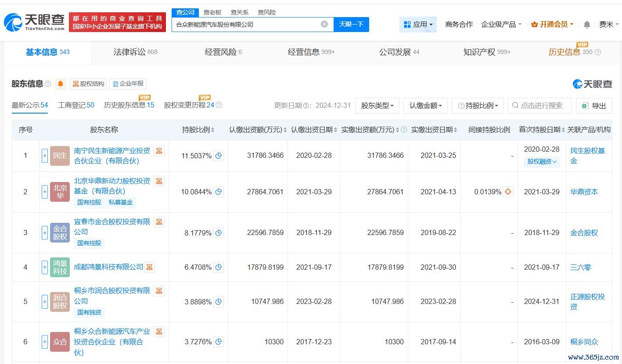Image resolution: width=622 pixels, height=364 pixels.
Task: Switch to the 查风险 search tab
Action: tap(267, 12)
